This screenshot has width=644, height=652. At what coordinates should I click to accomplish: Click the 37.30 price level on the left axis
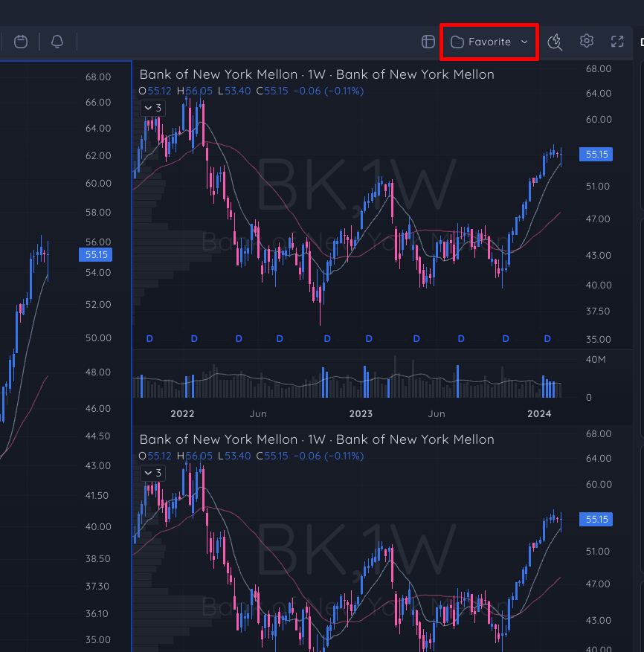pos(97,587)
